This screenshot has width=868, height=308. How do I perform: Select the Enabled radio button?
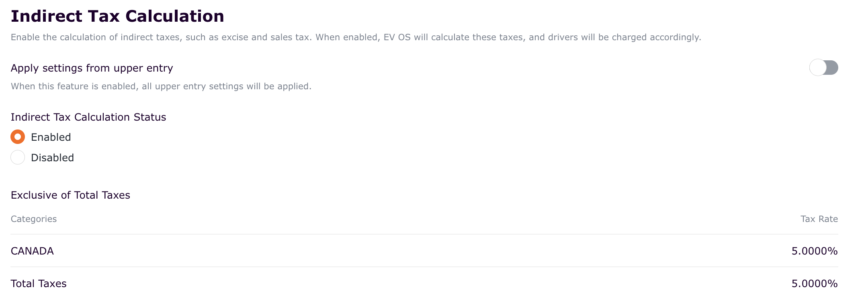click(x=18, y=137)
